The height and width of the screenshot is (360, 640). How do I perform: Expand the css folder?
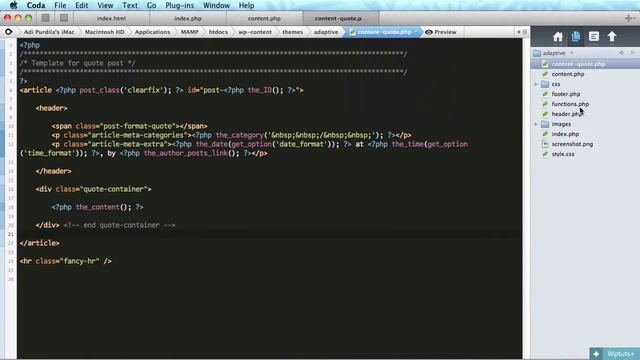(x=536, y=84)
